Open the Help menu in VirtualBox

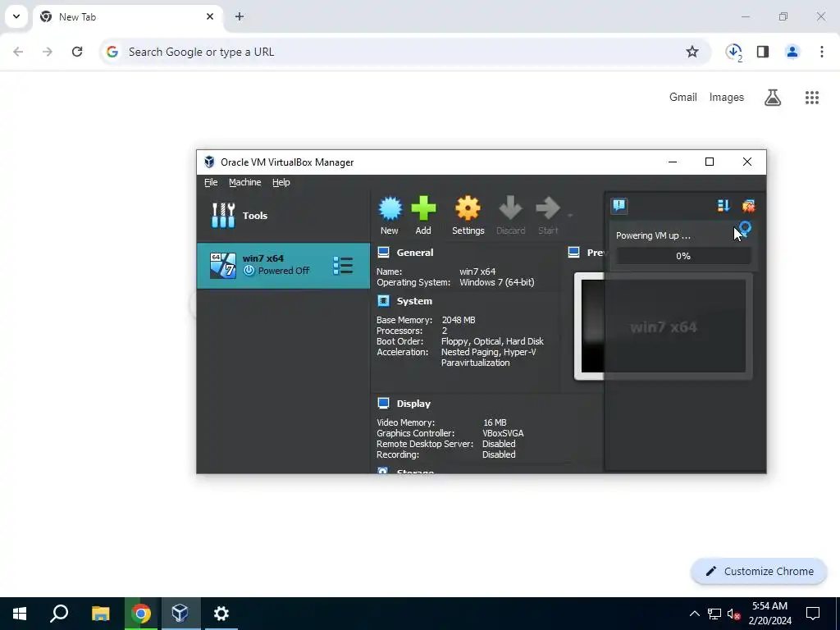point(281,182)
